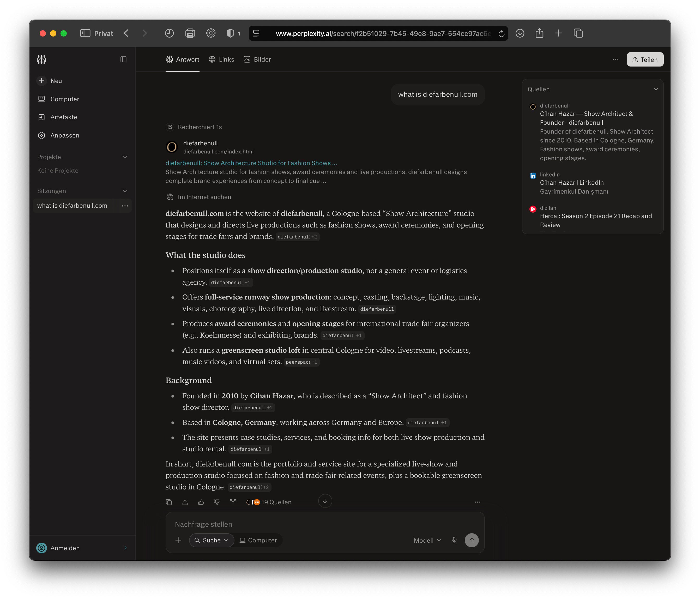Select the Computer mode in composer
Image resolution: width=700 pixels, height=599 pixels.
coord(258,540)
